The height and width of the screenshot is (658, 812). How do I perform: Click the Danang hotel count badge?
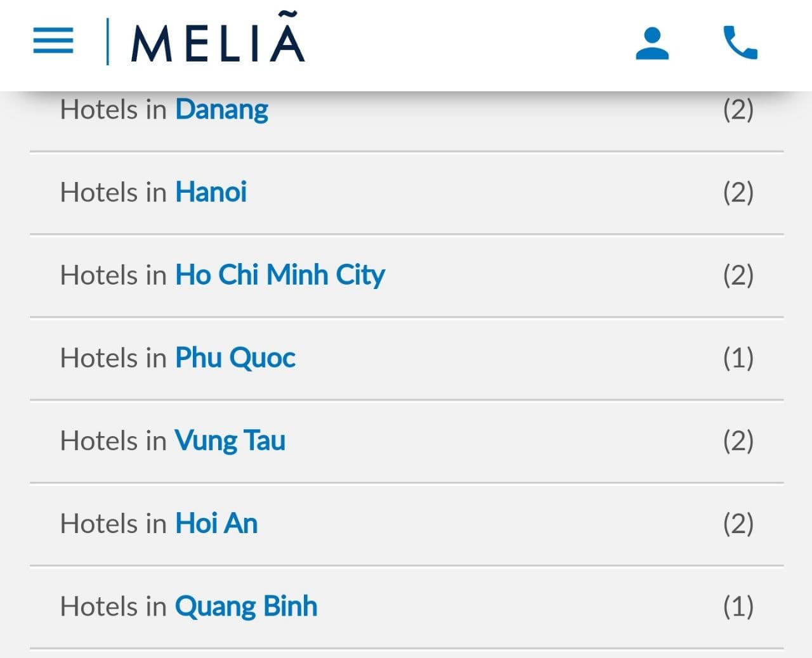738,109
